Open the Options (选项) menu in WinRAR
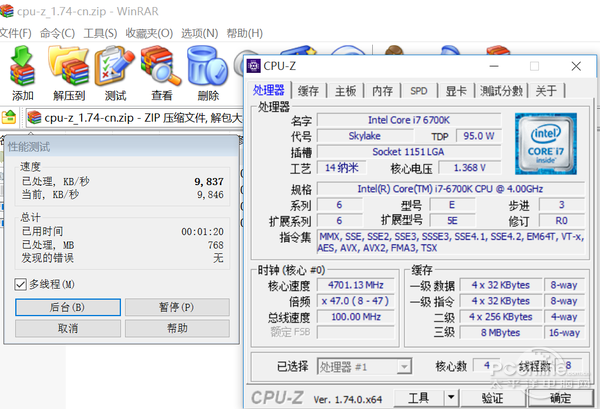600x409 pixels. pos(199,33)
